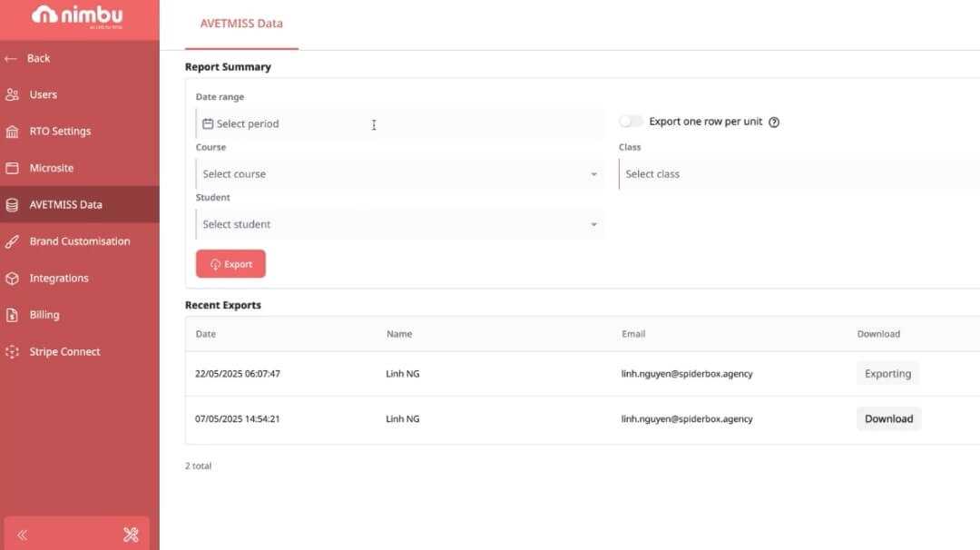This screenshot has height=550, width=980.
Task: Click the calendar icon in Select period
Action: [x=208, y=123]
